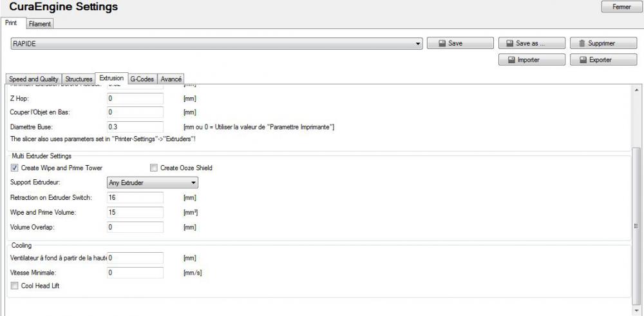Enable Create Ooze Shield checkbox
This screenshot has height=316, width=644.
(x=154, y=168)
